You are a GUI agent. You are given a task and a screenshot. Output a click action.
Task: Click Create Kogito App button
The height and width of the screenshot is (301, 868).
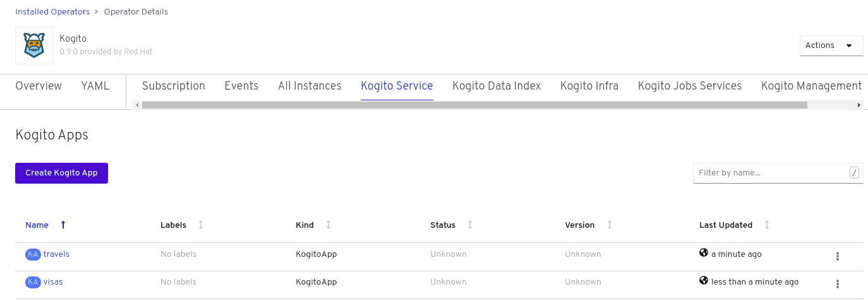[x=61, y=173]
